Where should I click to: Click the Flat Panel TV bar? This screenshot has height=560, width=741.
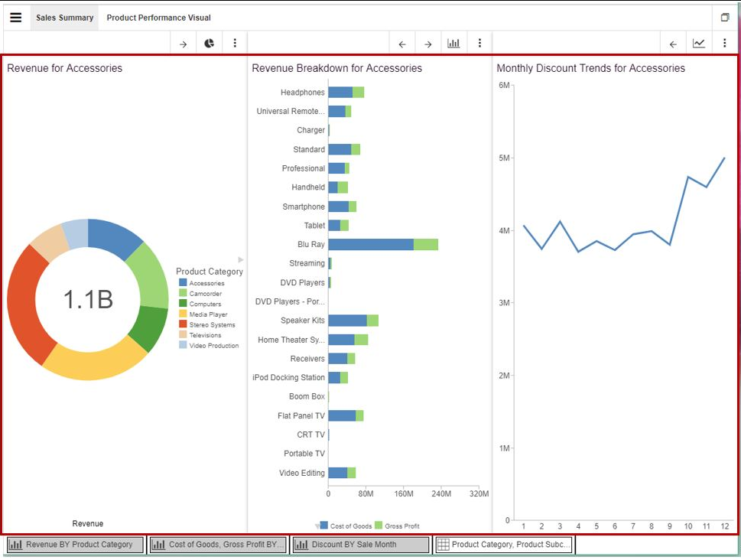pos(346,415)
